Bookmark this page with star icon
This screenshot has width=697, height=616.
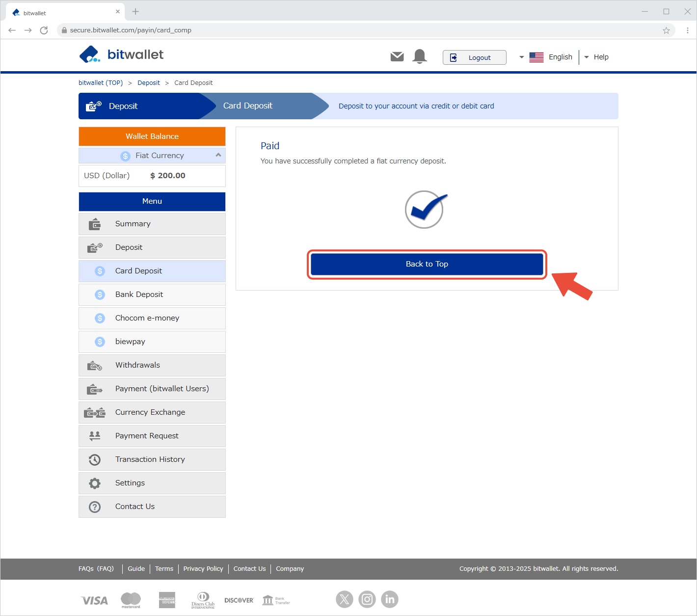666,30
